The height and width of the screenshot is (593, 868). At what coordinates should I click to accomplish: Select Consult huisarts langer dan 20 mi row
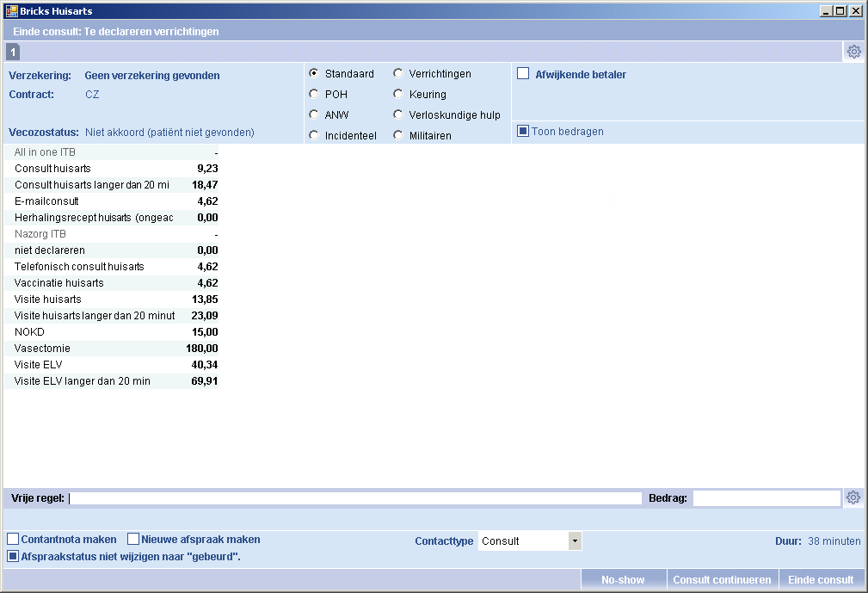click(x=111, y=185)
